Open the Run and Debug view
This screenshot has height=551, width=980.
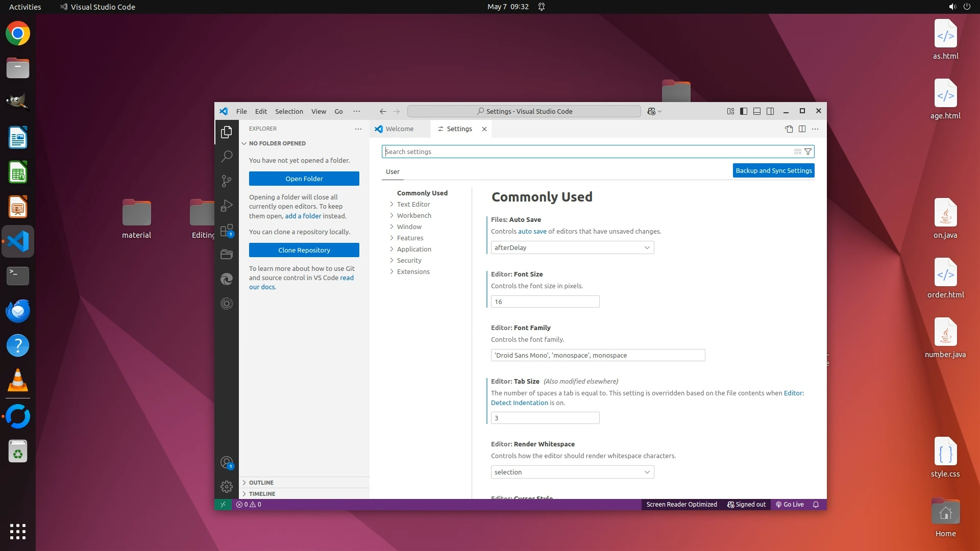pyautogui.click(x=227, y=206)
